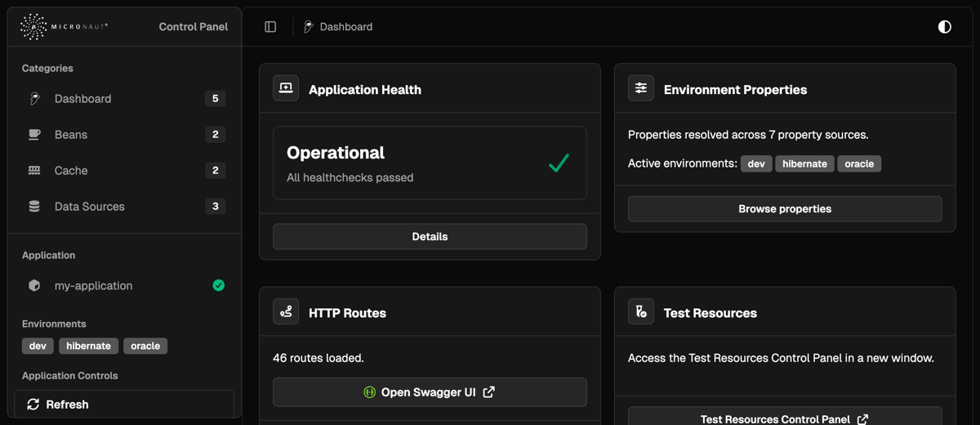Click the '46 routes loaded.' text
Image resolution: width=980 pixels, height=425 pixels.
(318, 358)
